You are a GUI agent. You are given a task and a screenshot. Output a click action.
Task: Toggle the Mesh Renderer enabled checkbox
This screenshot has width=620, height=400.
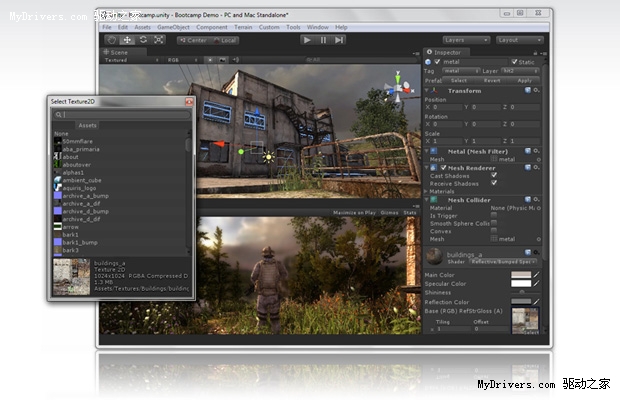tap(443, 168)
